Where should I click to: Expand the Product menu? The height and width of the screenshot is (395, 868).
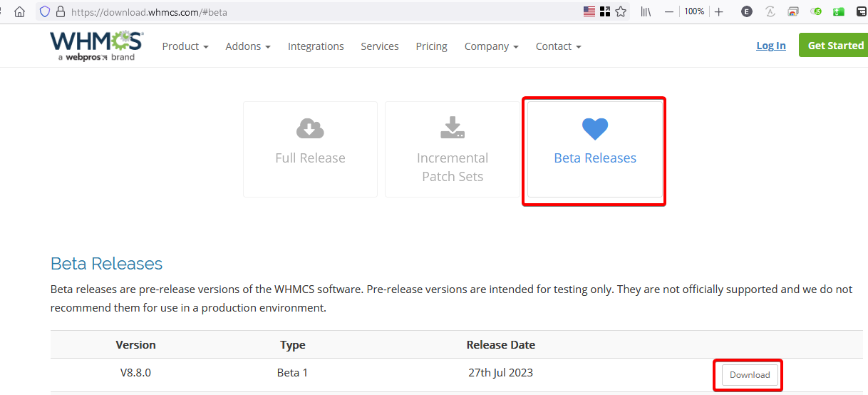click(x=185, y=46)
